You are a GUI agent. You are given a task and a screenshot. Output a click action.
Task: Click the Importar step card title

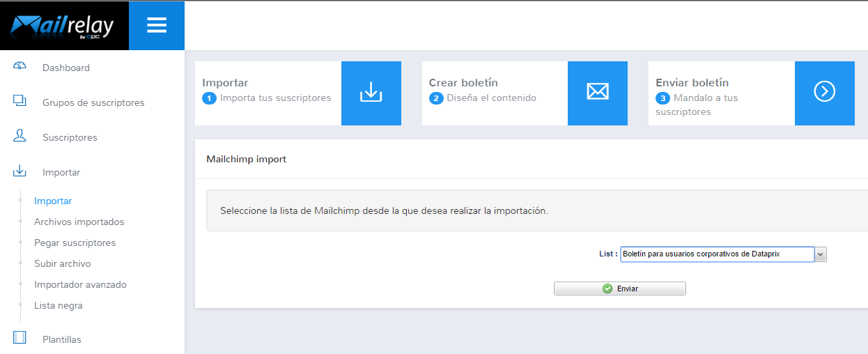tap(225, 83)
